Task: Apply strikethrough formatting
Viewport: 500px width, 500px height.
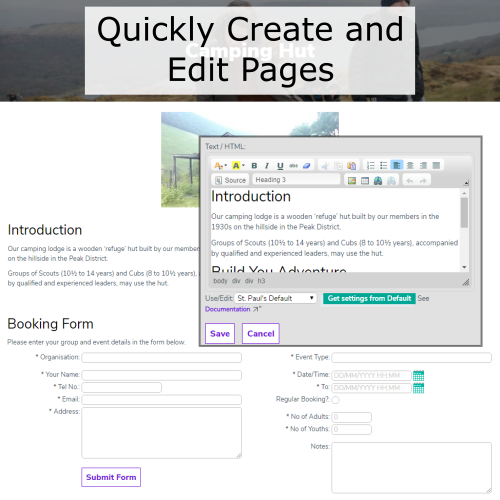Action: tap(293, 165)
